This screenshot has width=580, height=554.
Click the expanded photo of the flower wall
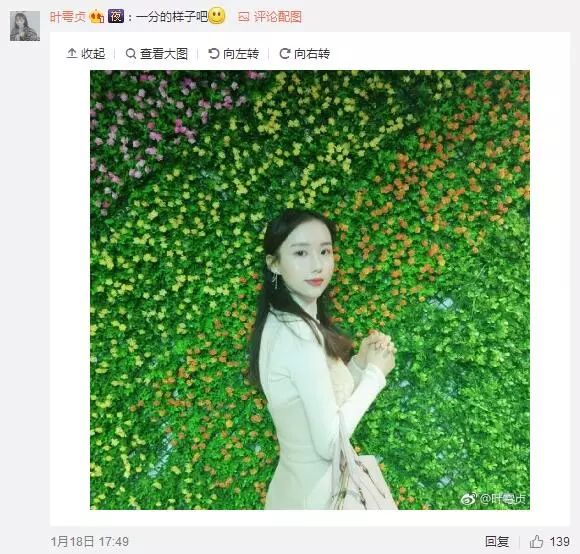(310, 290)
